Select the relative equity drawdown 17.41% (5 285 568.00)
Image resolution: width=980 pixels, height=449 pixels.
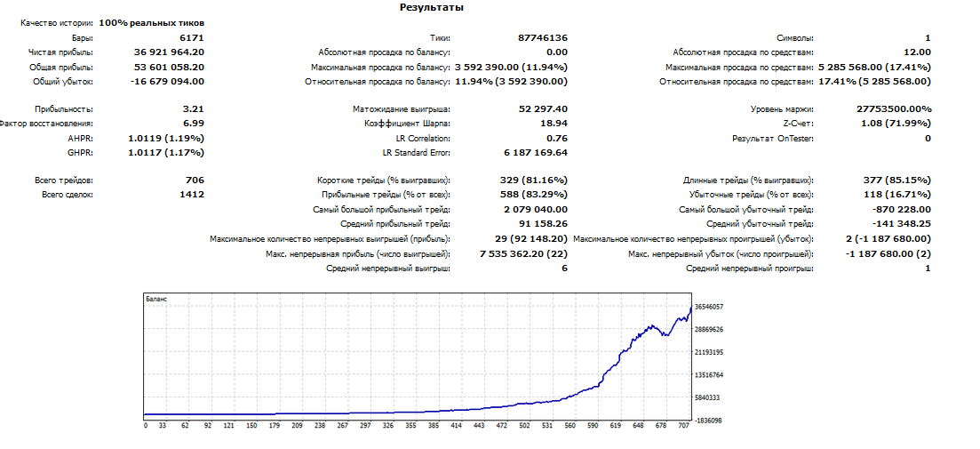(x=874, y=81)
